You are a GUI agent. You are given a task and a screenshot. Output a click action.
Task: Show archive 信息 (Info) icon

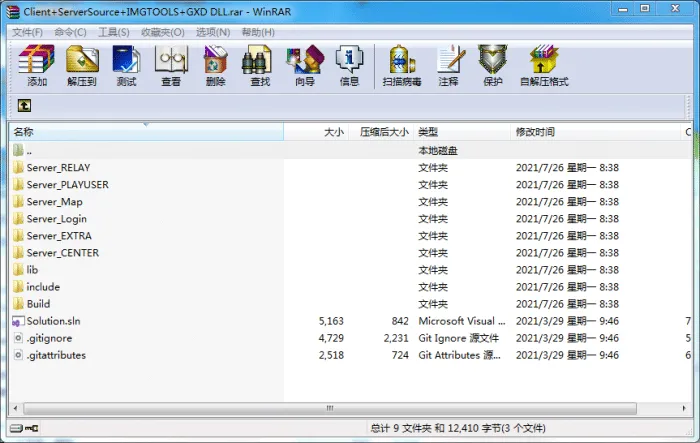349,65
